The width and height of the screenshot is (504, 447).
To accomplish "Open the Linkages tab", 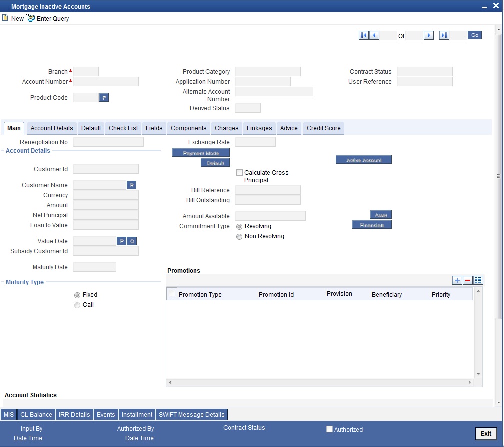I will [x=259, y=128].
